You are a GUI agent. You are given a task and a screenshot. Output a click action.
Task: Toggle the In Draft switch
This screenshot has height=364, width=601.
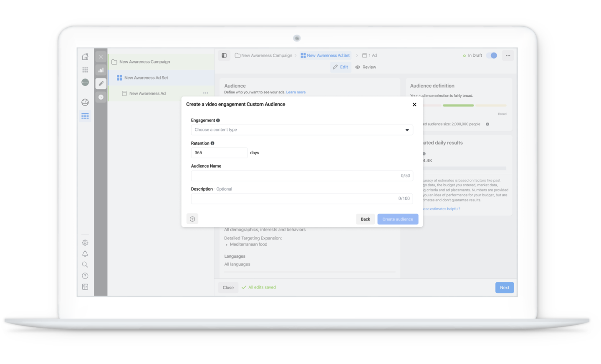point(492,55)
